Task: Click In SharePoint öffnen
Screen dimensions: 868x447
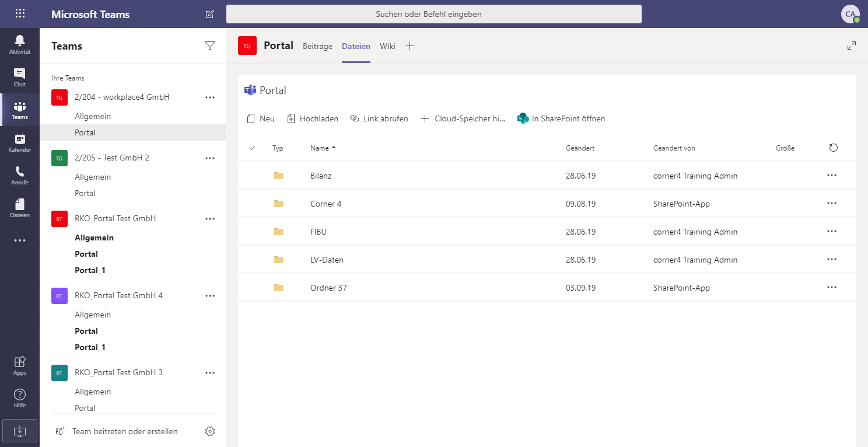Action: (x=561, y=118)
